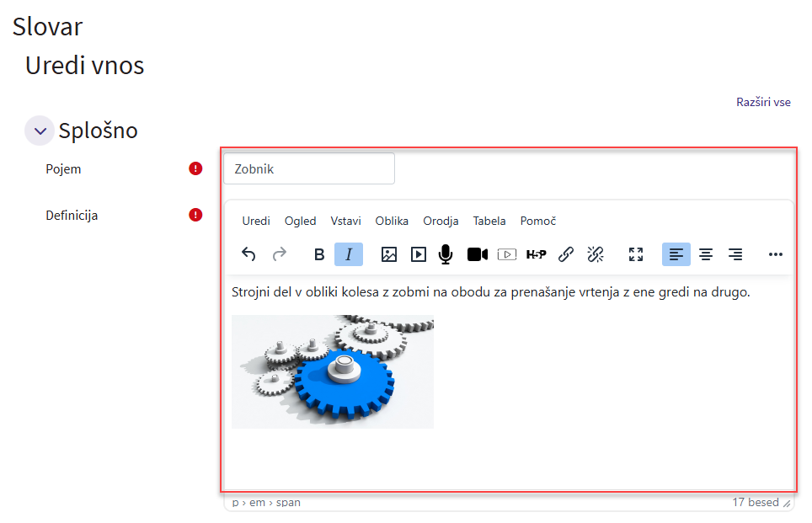Click required icon next to Definicija
This screenshot has height=523, width=812.
pos(195,215)
